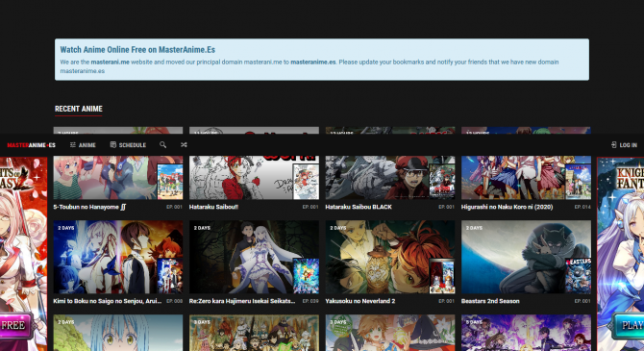Click Hataraku Saibou BLACK title text
Image resolution: width=644 pixels, height=351 pixels.
tap(359, 207)
